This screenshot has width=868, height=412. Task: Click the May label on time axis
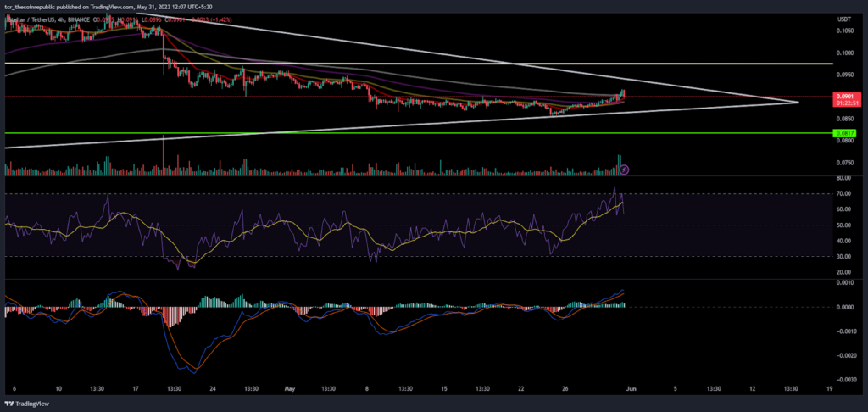tap(290, 389)
